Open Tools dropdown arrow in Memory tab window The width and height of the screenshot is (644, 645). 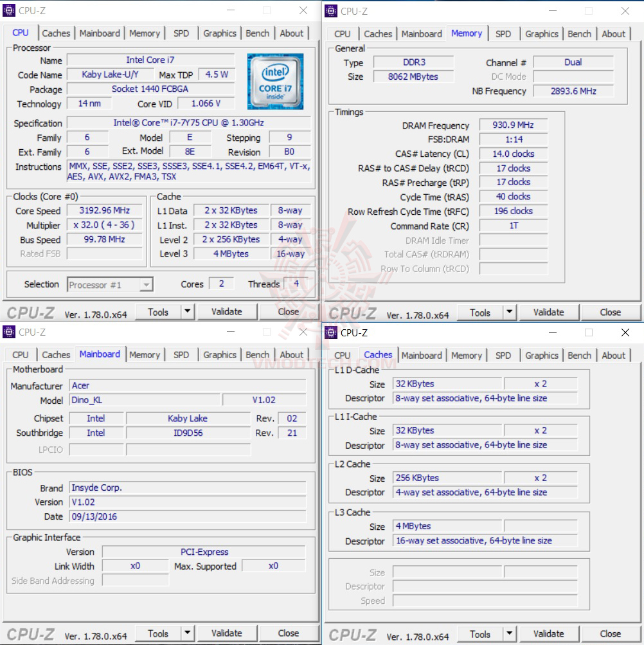[x=510, y=313]
